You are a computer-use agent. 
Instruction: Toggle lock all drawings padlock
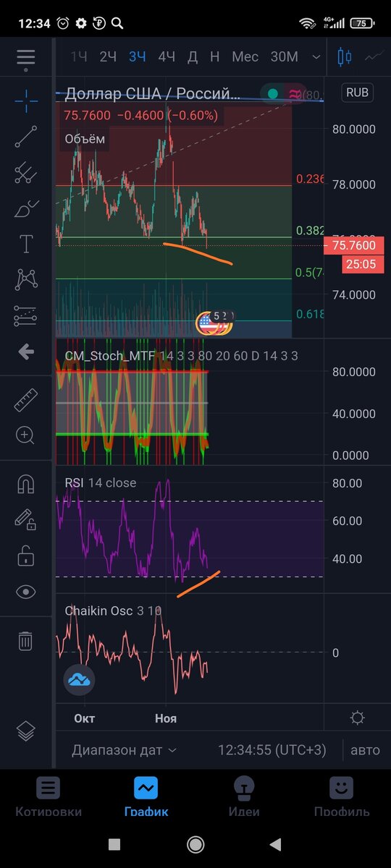(x=26, y=556)
